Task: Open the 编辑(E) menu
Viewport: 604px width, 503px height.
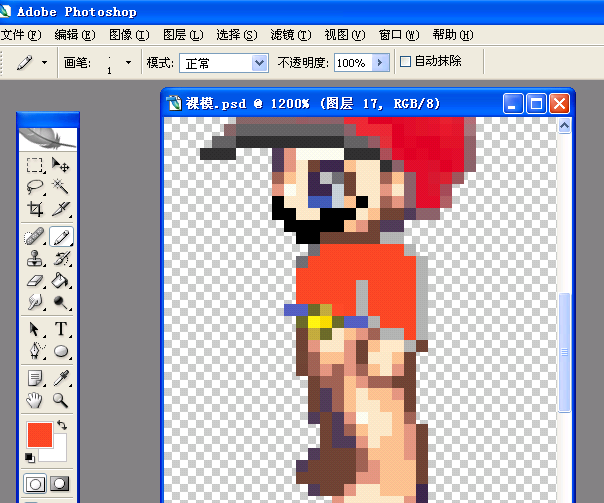Action: [75, 35]
